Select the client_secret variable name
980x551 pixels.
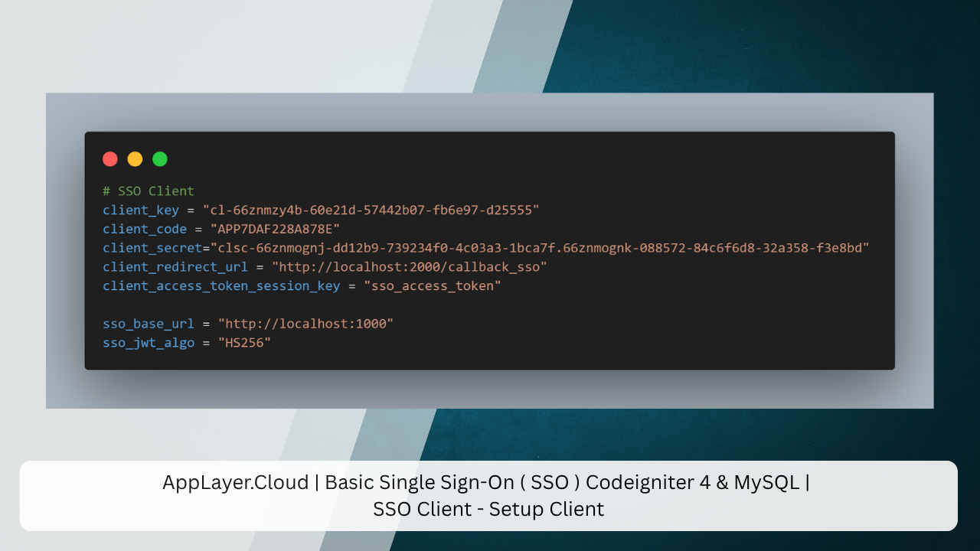point(152,248)
